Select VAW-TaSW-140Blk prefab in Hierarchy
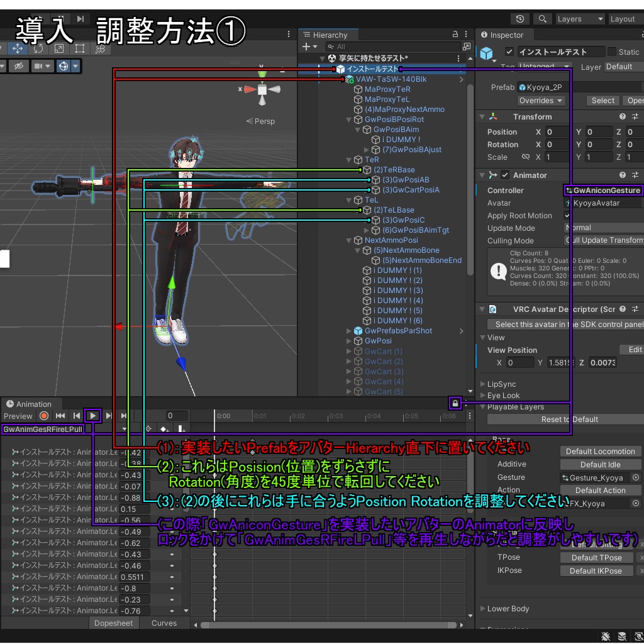Screen dimensions: 644x644 click(x=391, y=79)
